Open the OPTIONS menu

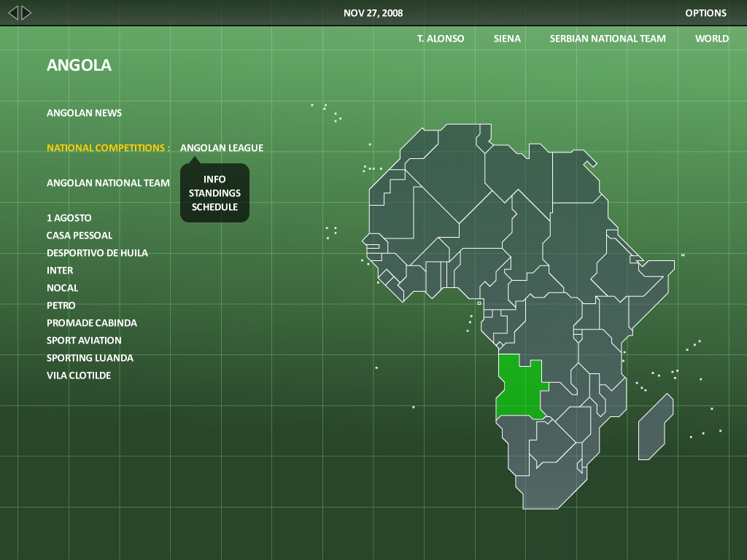pyautogui.click(x=705, y=12)
